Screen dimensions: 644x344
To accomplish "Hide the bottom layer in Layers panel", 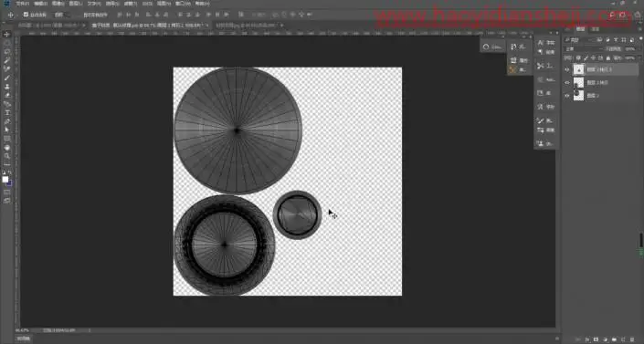I will click(x=567, y=96).
